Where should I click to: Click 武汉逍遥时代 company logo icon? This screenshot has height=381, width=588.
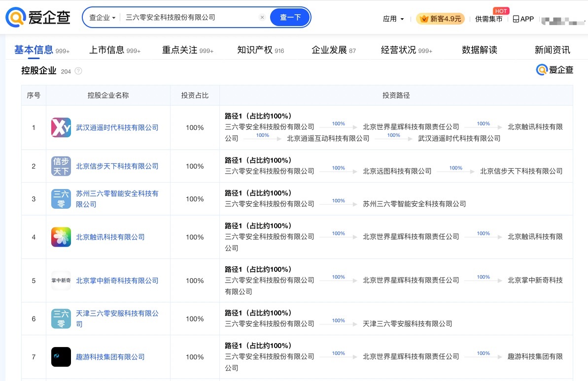click(61, 127)
